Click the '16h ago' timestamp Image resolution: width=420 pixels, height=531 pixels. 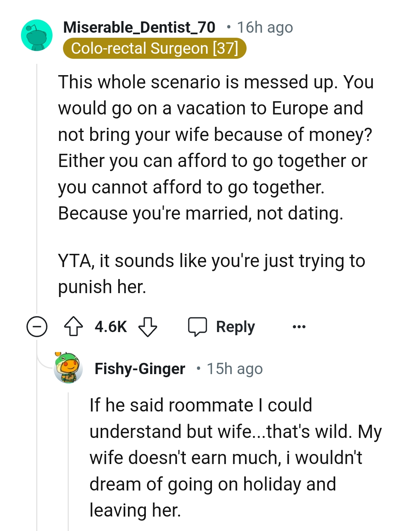tap(264, 27)
